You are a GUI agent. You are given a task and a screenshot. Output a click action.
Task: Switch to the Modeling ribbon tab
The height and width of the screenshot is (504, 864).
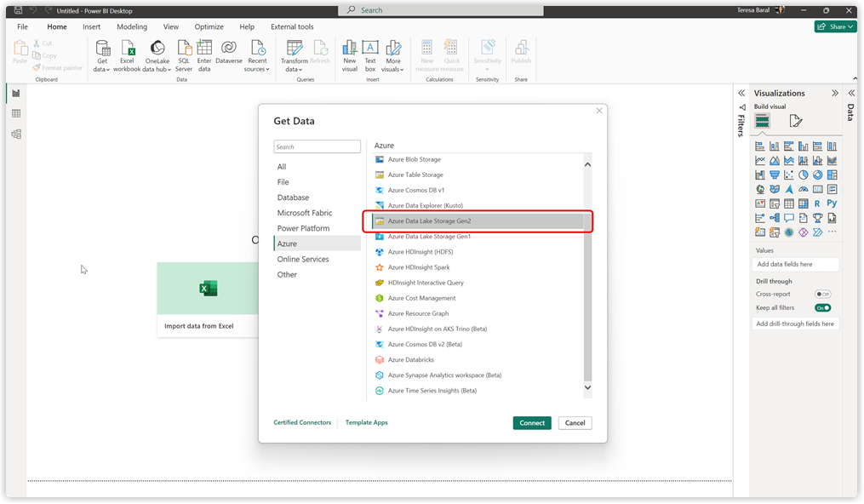click(x=132, y=26)
